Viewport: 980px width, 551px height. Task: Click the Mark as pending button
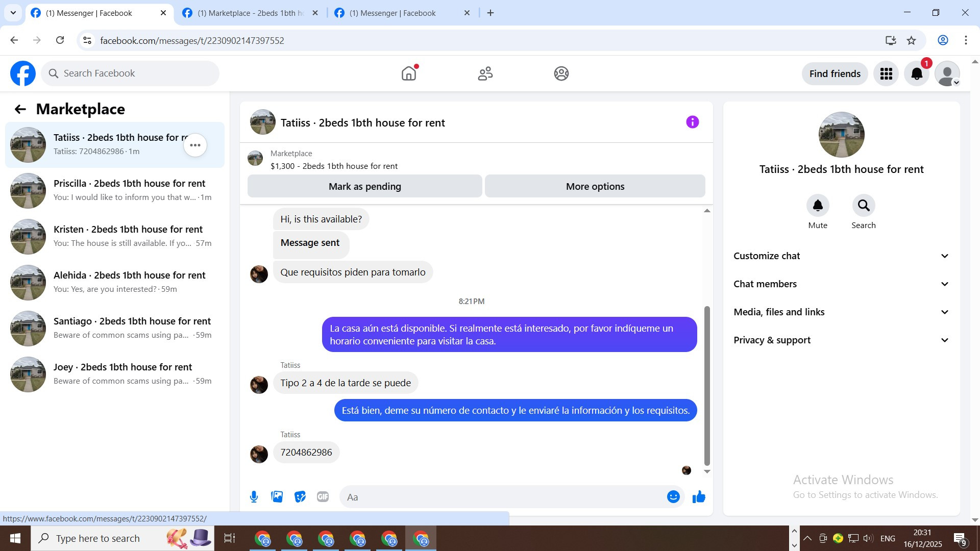[364, 186]
